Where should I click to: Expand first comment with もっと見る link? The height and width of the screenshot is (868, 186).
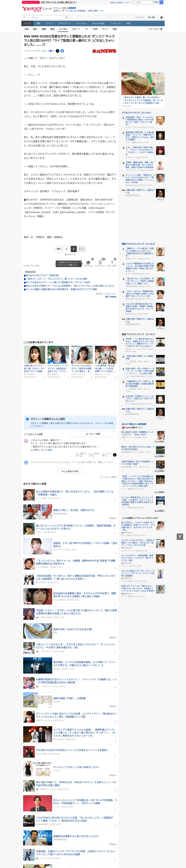[47, 450]
